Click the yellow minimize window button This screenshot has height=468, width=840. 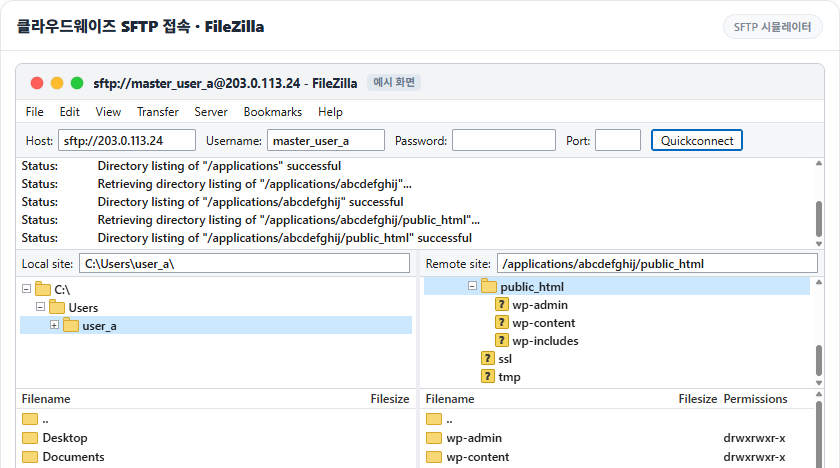[x=57, y=83]
